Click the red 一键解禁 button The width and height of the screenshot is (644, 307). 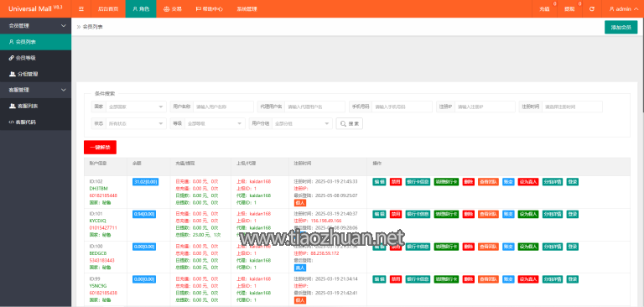click(100, 147)
